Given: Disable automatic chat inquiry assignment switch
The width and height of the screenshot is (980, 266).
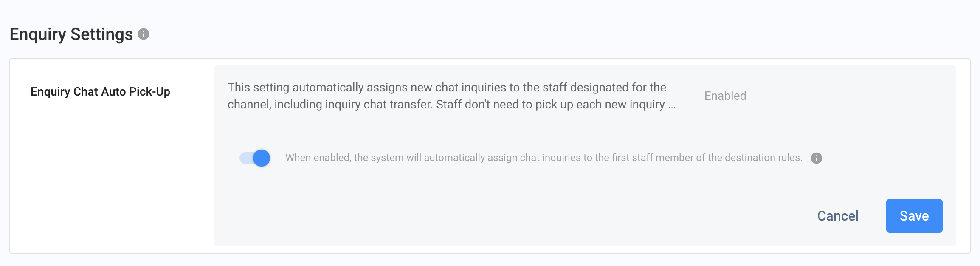Looking at the screenshot, I should click(255, 158).
